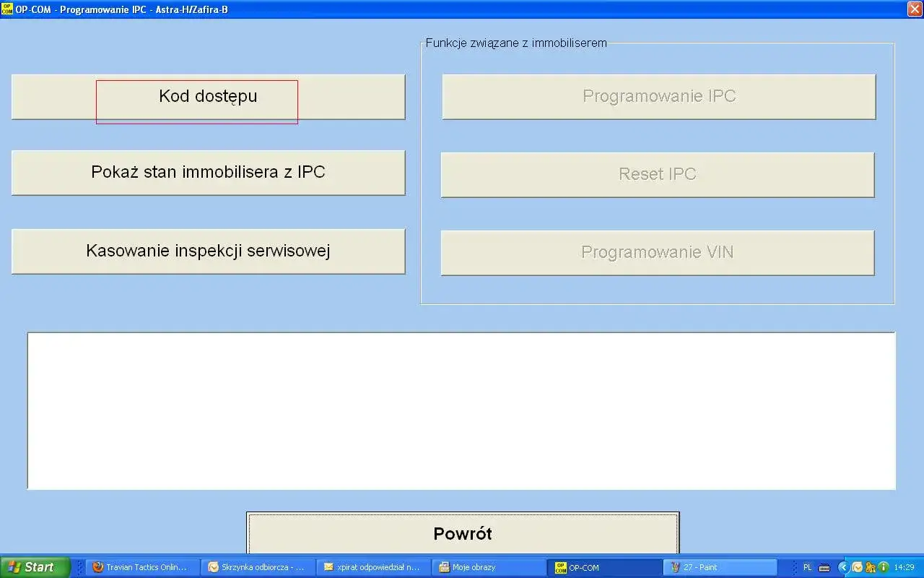Screen dimensions: 924x578
Task: Click the Programowanie IPC button
Action: coord(658,97)
